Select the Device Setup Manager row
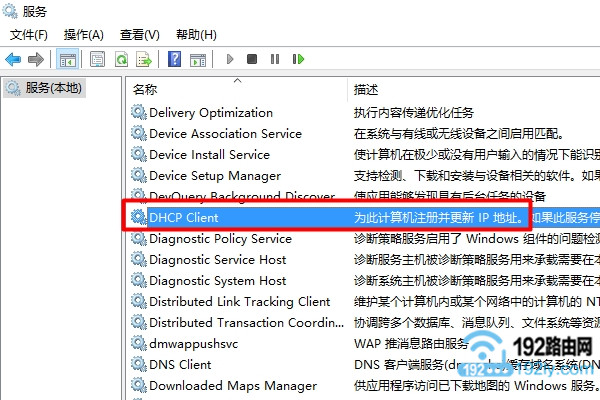This screenshot has width=600, height=400. coord(215,176)
